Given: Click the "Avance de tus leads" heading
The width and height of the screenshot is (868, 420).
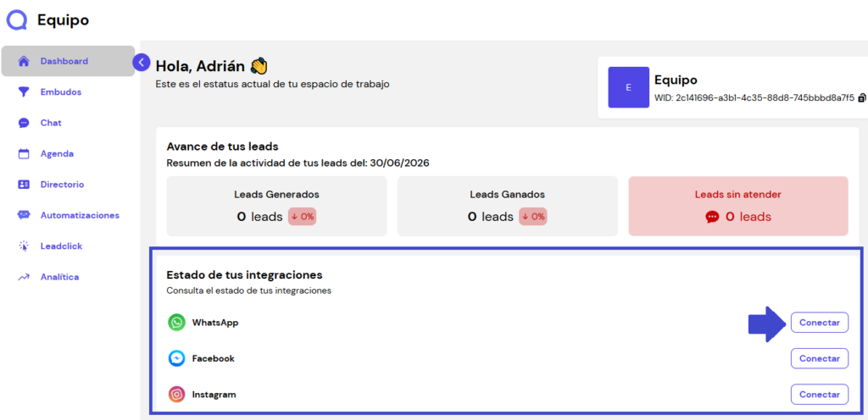Looking at the screenshot, I should tap(222, 147).
